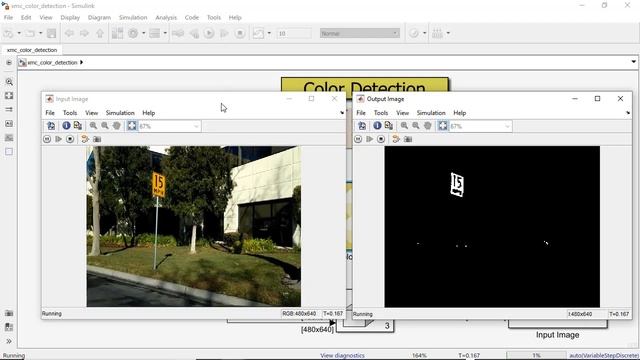Screen dimensions: 640x360
Task: Expand the Model Advisor dropdown arrow
Action: coord(424,33)
